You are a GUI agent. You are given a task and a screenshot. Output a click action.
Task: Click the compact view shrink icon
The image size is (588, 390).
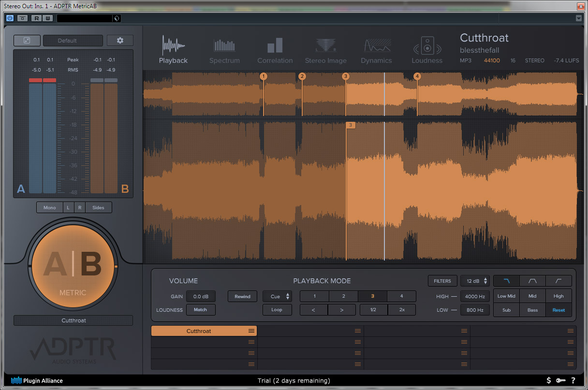[27, 41]
